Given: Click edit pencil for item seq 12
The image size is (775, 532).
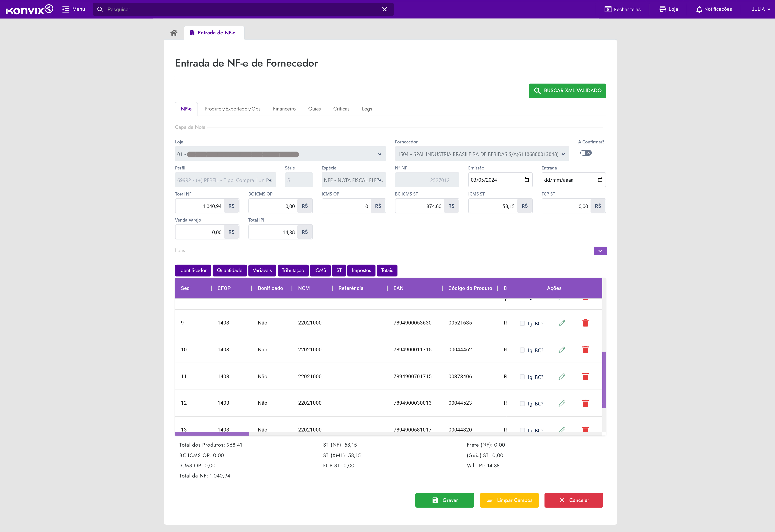Looking at the screenshot, I should coord(562,403).
